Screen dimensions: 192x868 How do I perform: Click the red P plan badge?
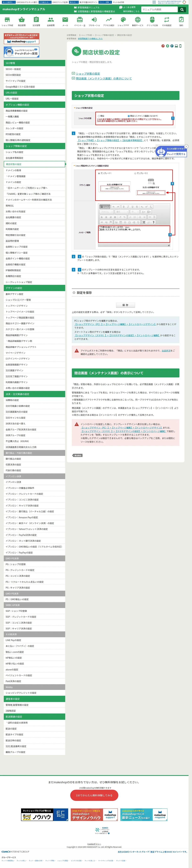tap(163, 46)
